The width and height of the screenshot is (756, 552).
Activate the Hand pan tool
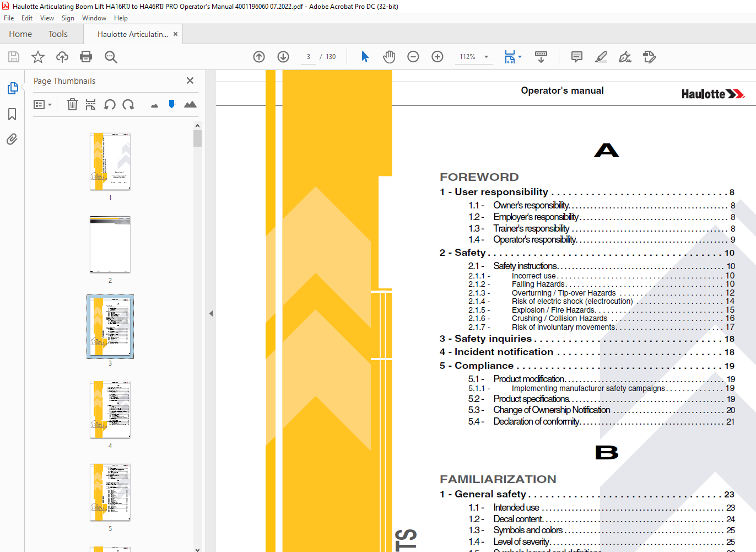[x=389, y=57]
